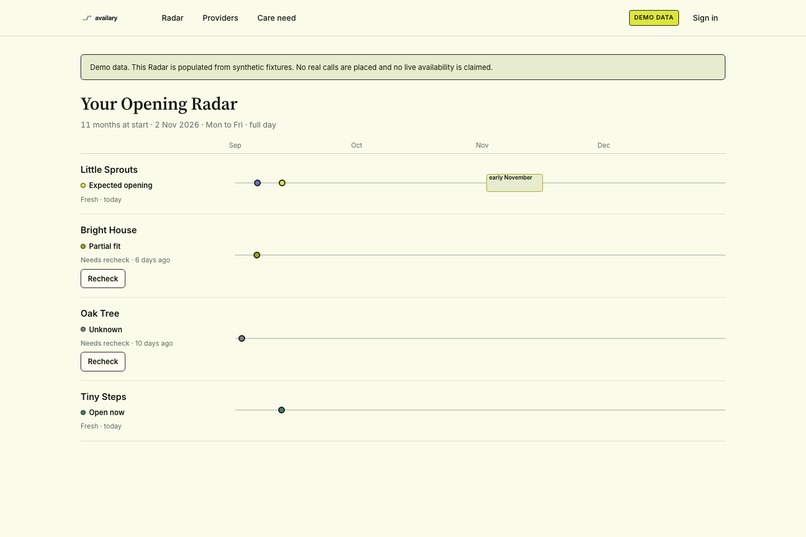
Task: Open the Oak Tree provider name
Action: (x=100, y=313)
